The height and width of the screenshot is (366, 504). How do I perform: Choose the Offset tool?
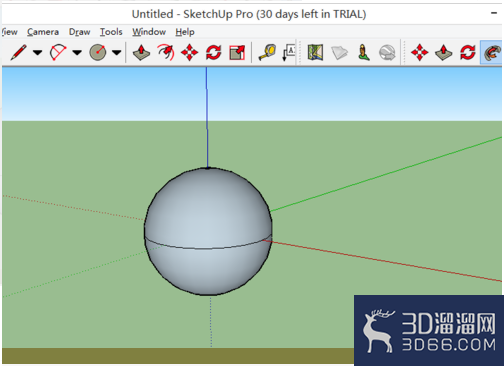point(166,52)
